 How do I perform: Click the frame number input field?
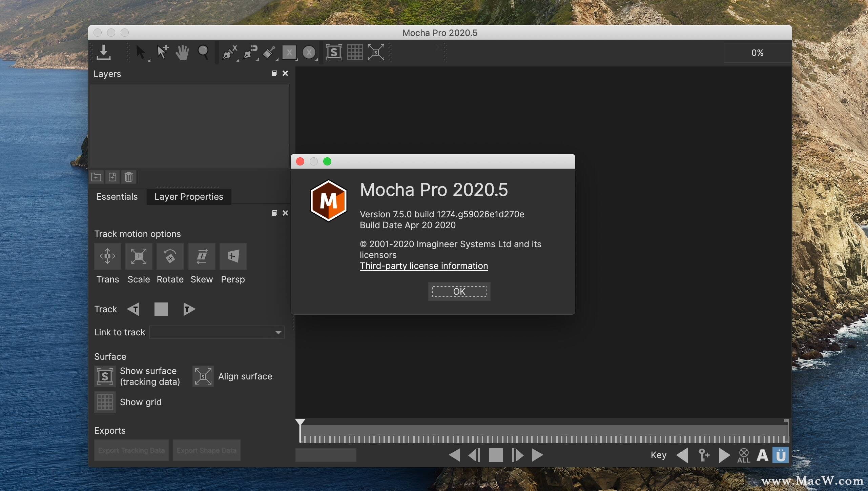[x=326, y=455]
